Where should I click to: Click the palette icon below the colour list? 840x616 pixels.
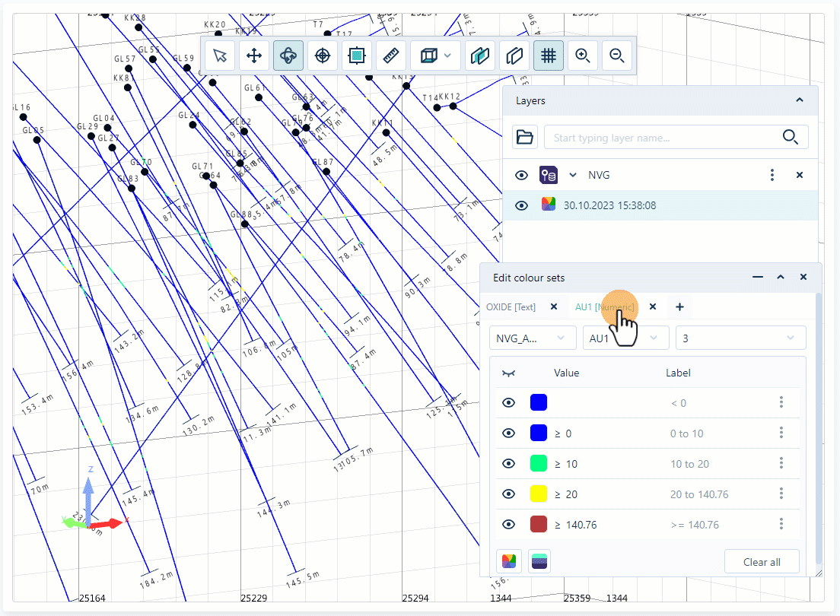pyautogui.click(x=508, y=561)
